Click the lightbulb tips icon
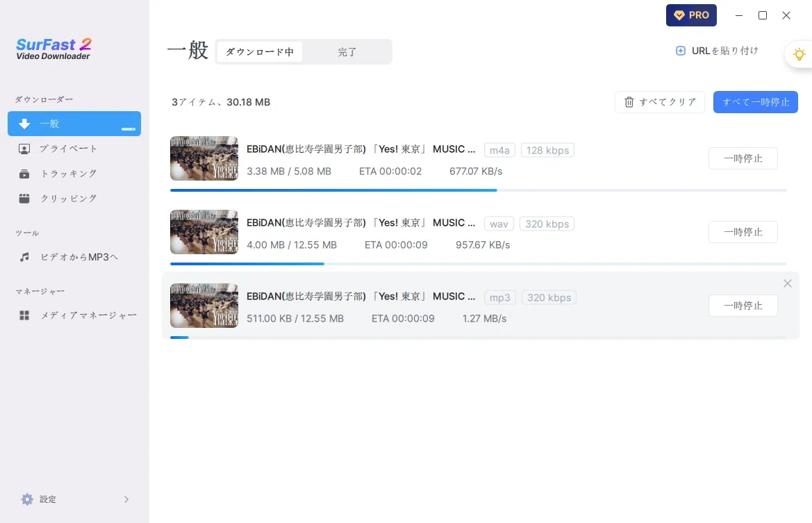 (799, 54)
